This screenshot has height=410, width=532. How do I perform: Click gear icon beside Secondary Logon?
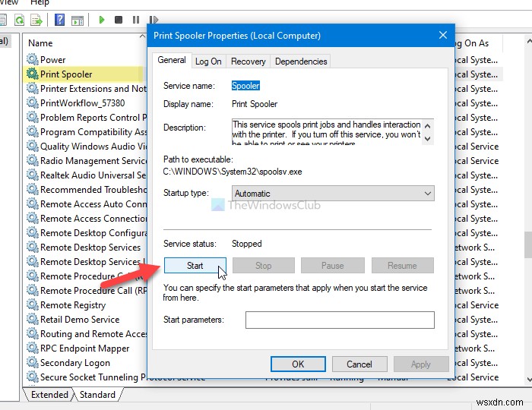tap(33, 362)
